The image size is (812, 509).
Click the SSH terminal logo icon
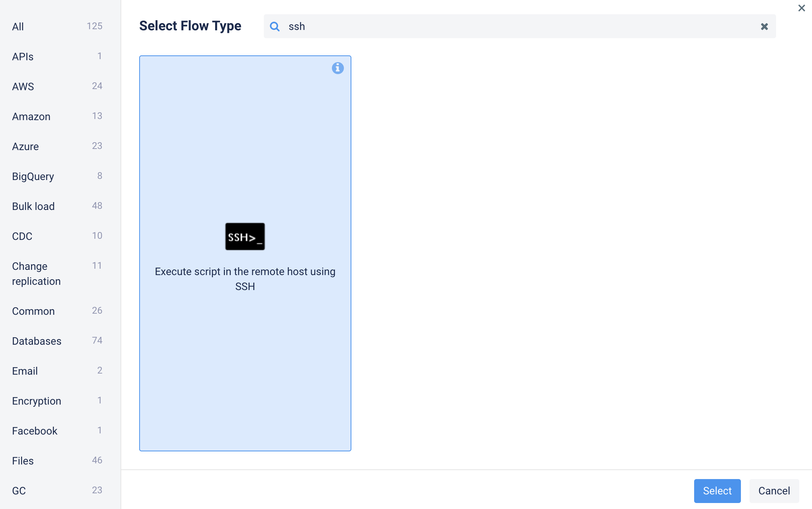245,237
